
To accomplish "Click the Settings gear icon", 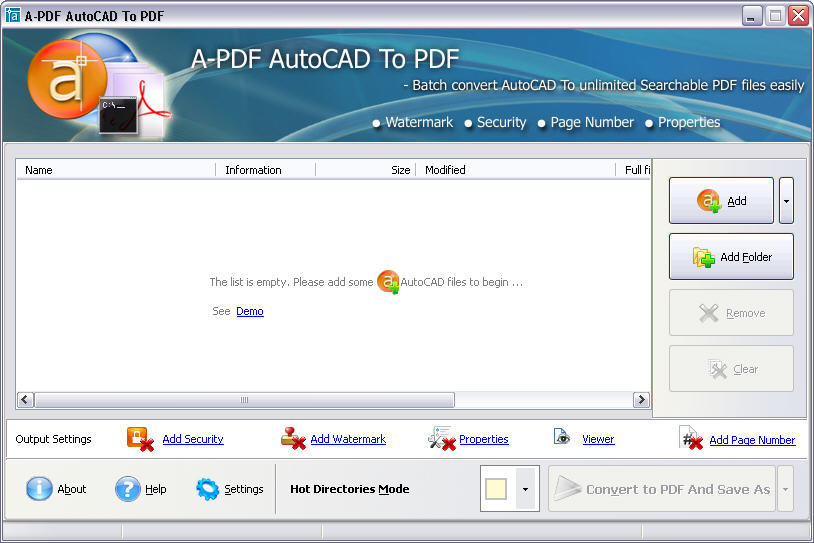I will pyautogui.click(x=208, y=489).
